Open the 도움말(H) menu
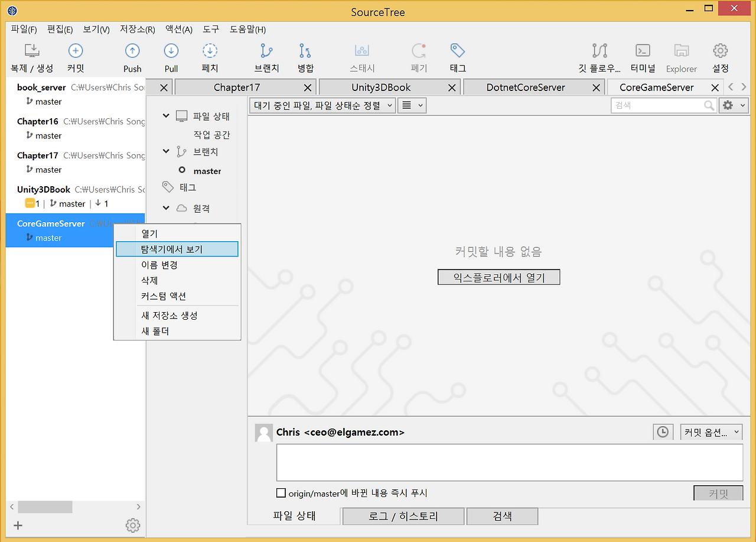The width and height of the screenshot is (756, 542). pyautogui.click(x=247, y=30)
